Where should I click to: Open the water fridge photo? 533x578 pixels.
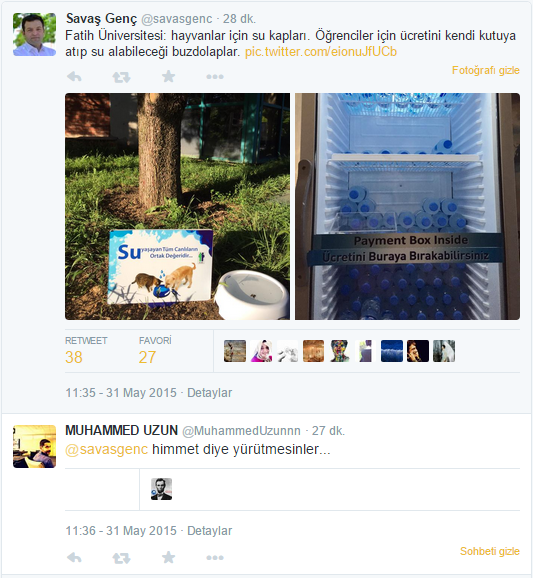click(407, 206)
